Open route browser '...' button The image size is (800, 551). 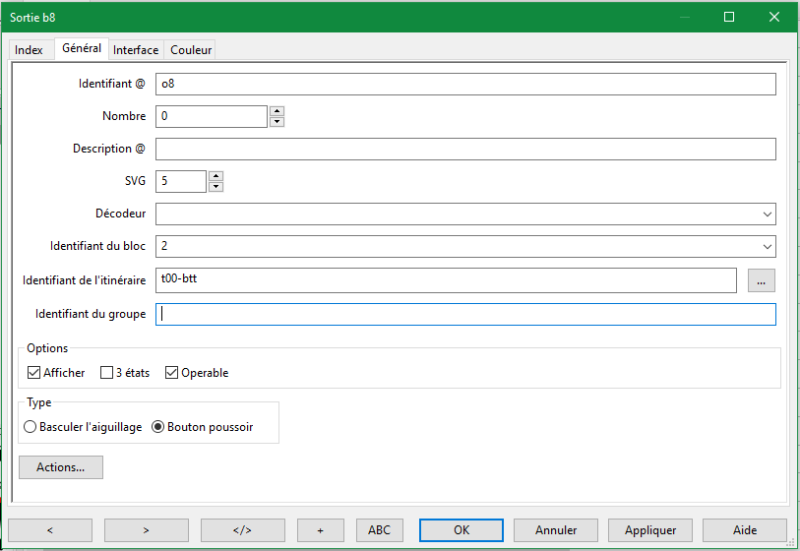[761, 281]
